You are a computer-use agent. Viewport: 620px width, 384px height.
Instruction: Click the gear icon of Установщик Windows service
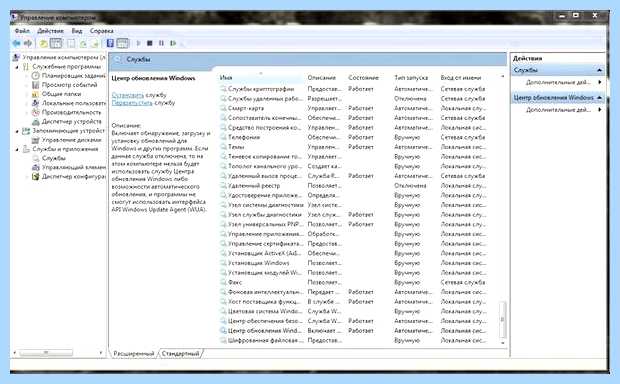(x=223, y=263)
